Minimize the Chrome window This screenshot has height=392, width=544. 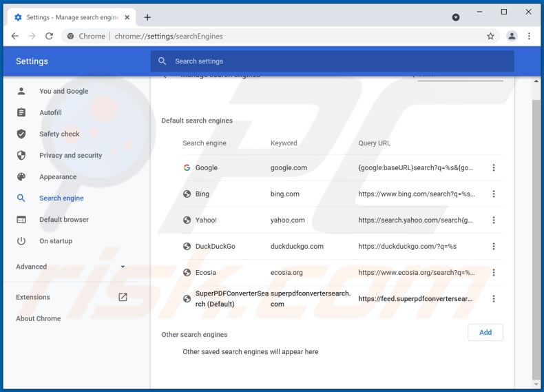(479, 12)
